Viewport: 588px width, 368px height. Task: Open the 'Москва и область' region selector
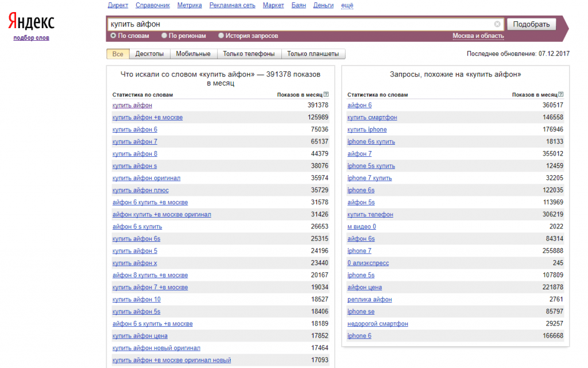tap(478, 36)
